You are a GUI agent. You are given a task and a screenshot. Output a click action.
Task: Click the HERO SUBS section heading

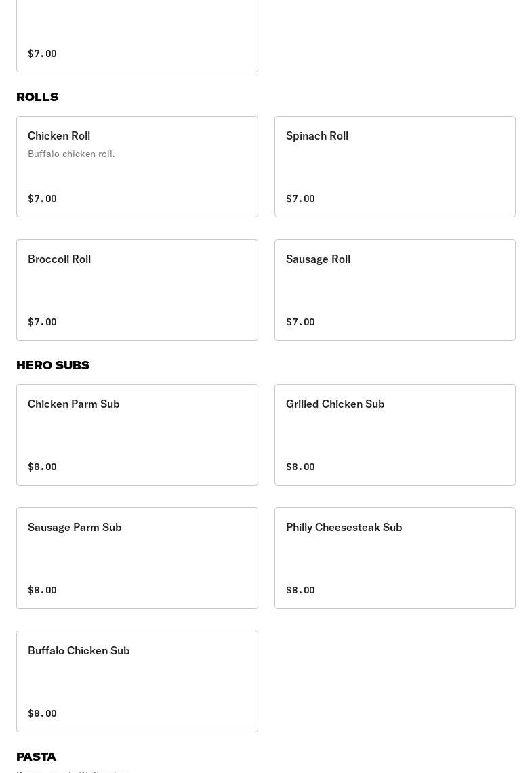(53, 365)
